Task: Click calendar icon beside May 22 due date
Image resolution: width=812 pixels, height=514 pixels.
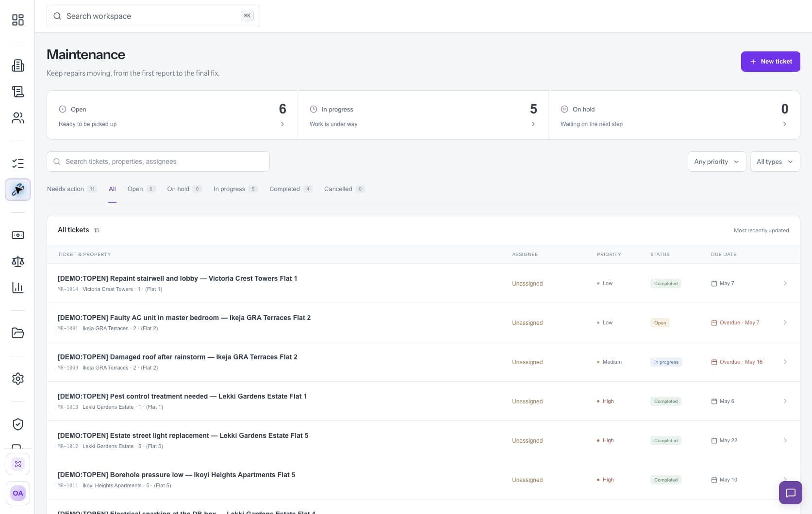Action: pos(714,440)
